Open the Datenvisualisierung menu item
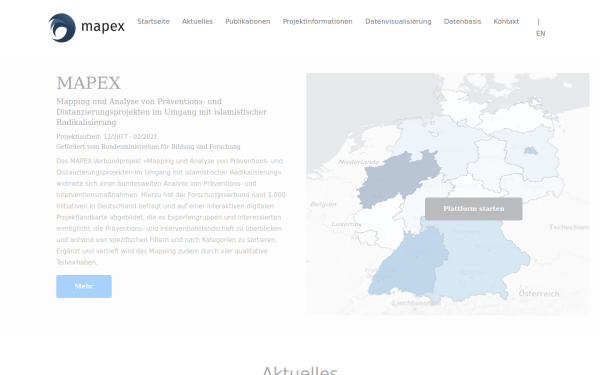Viewport: 600px width, 375px height. coord(398,21)
